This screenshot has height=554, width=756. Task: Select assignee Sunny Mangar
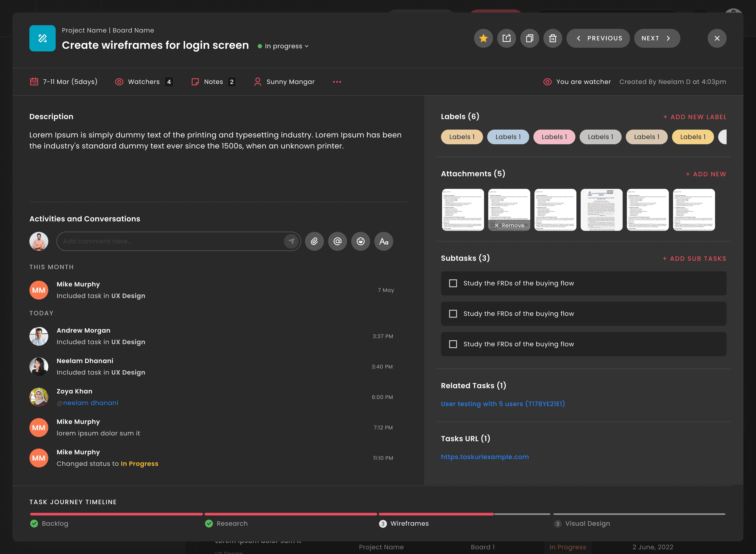[290, 82]
